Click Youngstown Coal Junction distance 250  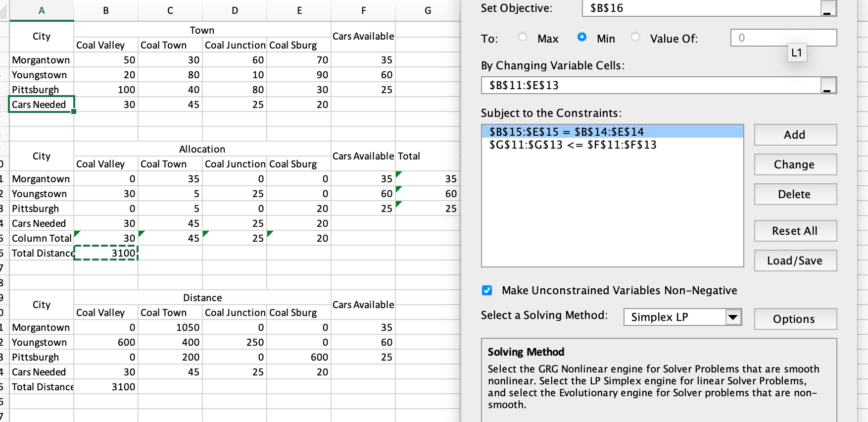coord(235,342)
